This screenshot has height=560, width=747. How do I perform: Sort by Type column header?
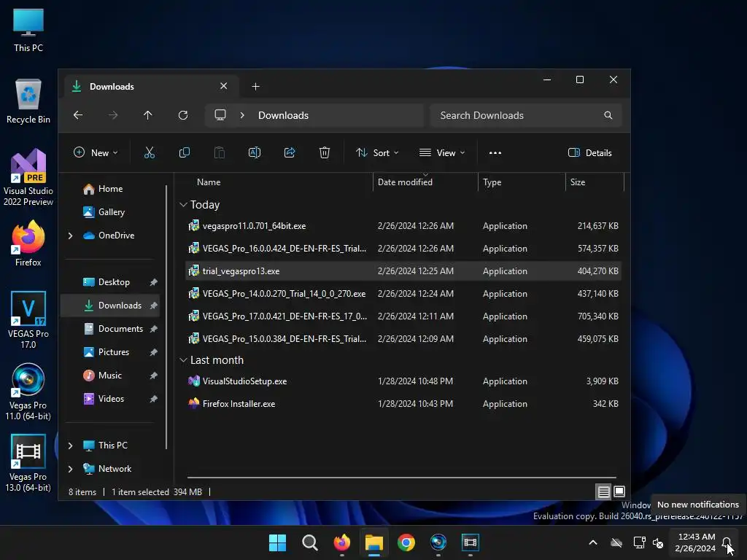point(522,182)
